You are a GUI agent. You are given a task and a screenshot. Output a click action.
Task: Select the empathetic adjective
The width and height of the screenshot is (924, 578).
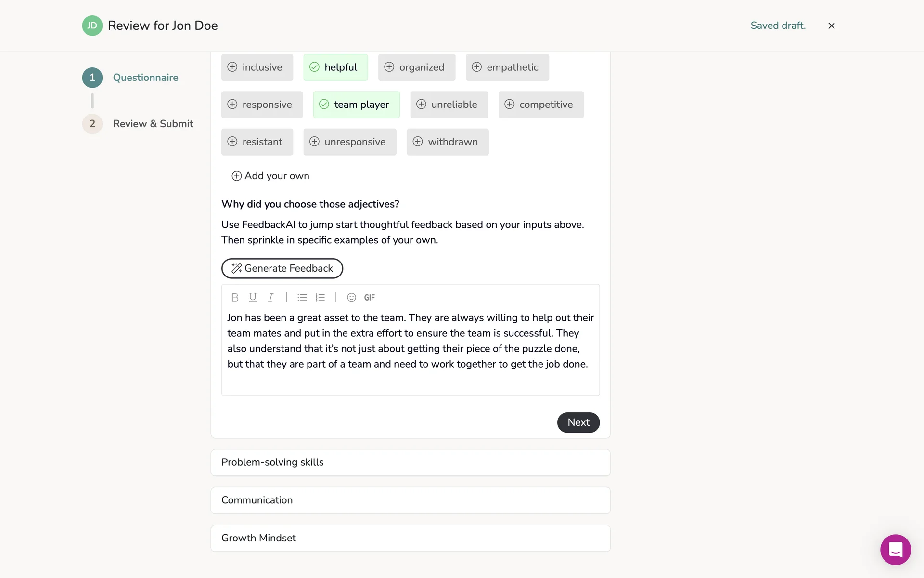coord(507,67)
